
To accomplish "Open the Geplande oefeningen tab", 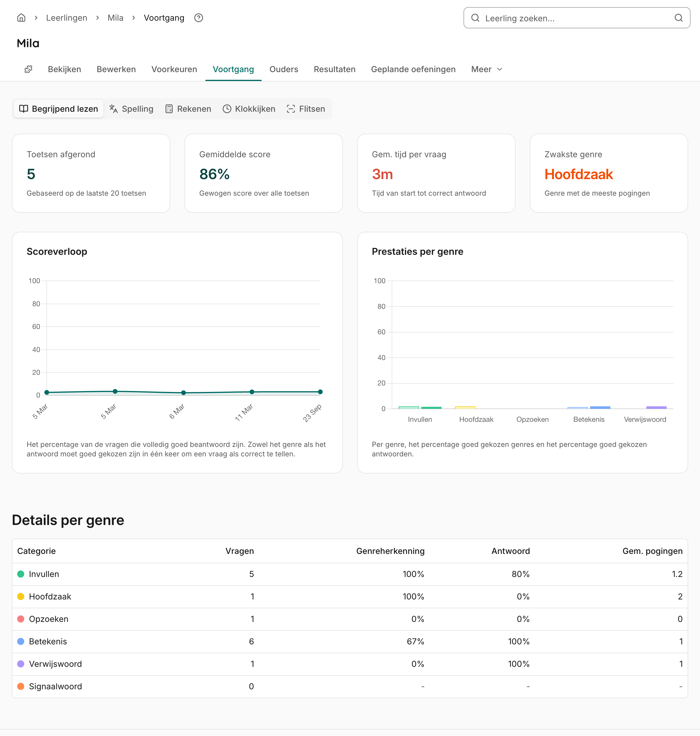I will click(413, 69).
